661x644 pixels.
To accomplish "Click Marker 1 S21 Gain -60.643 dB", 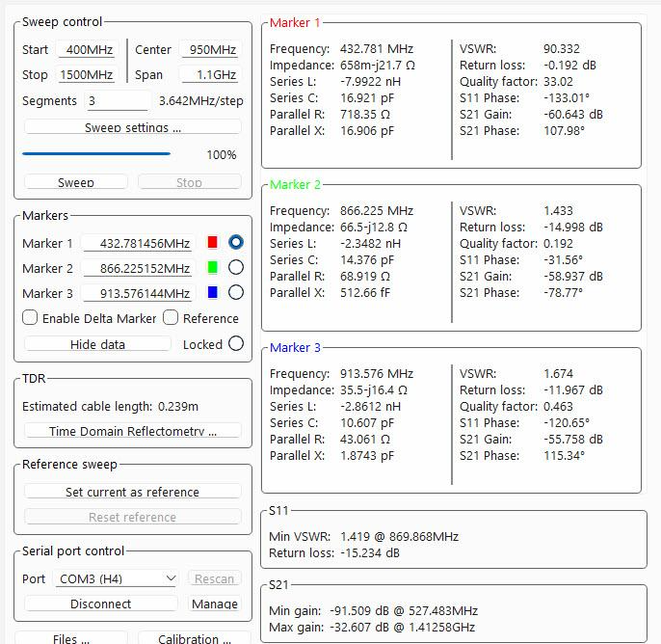I will 573,115.
